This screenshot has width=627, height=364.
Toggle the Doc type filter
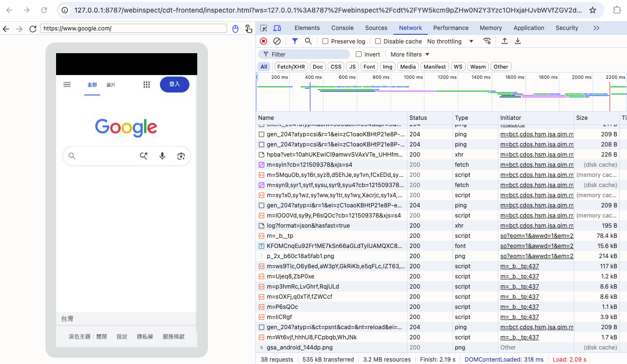[318, 67]
